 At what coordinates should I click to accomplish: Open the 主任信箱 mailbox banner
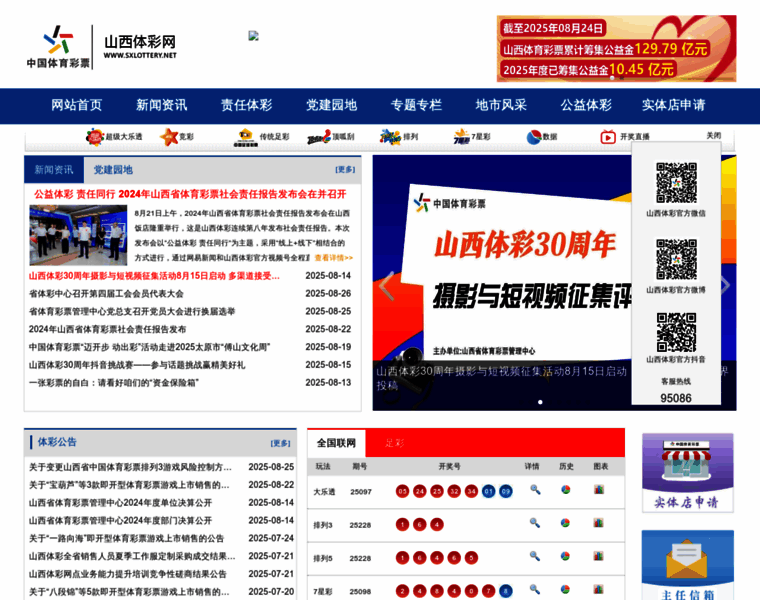(687, 565)
